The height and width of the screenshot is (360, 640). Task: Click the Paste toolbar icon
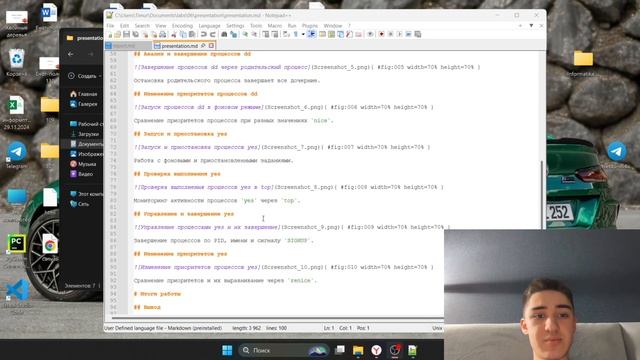[x=192, y=34]
